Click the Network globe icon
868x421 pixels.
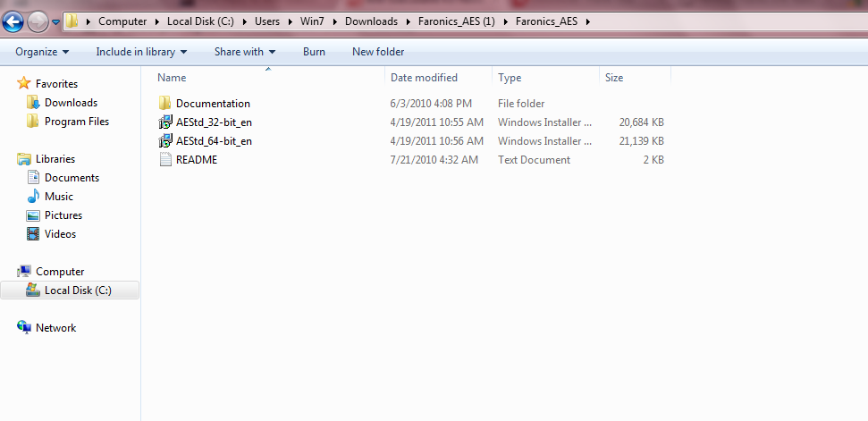pos(24,327)
